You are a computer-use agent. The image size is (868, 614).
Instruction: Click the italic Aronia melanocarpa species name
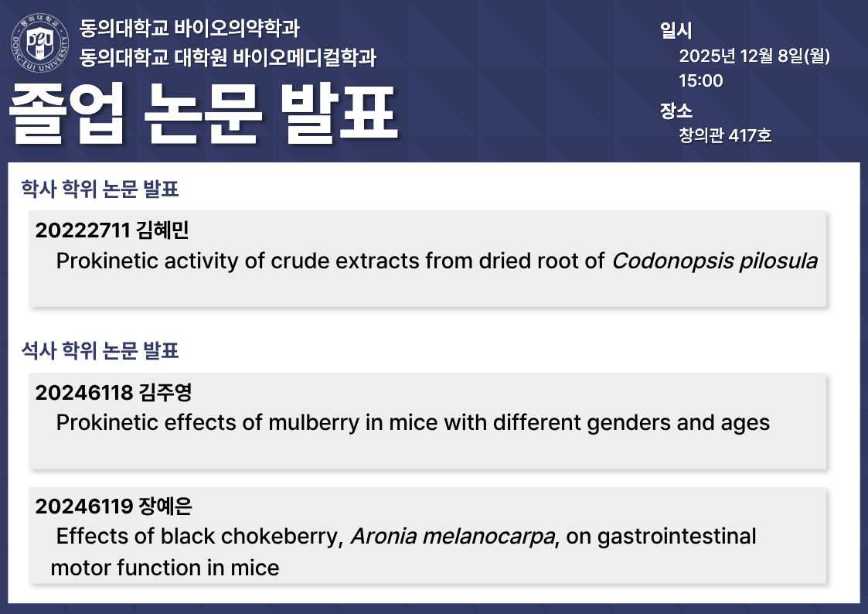point(453,536)
